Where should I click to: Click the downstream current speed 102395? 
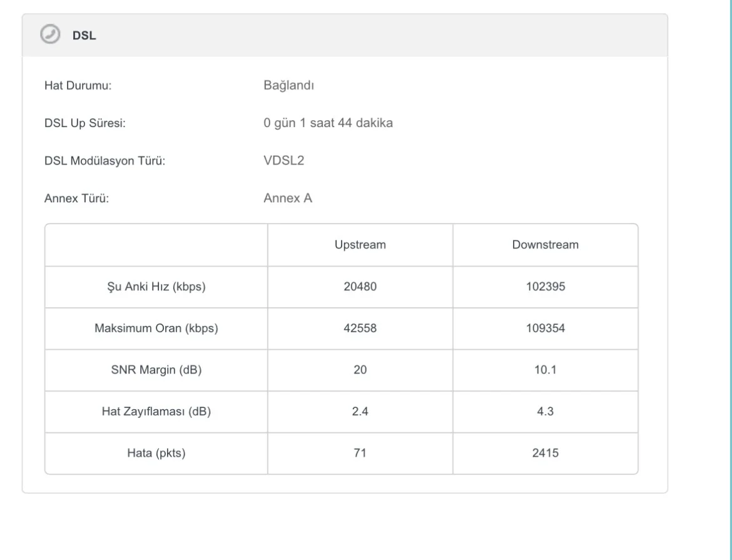(545, 287)
